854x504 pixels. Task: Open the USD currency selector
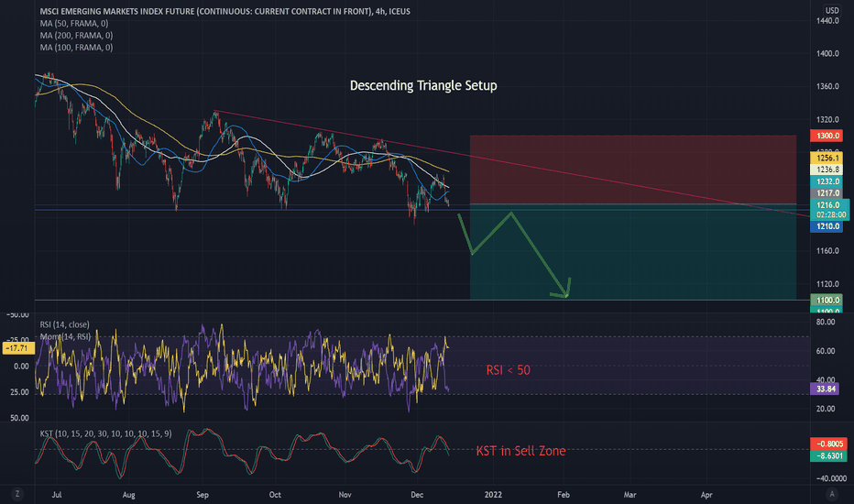[x=832, y=10]
